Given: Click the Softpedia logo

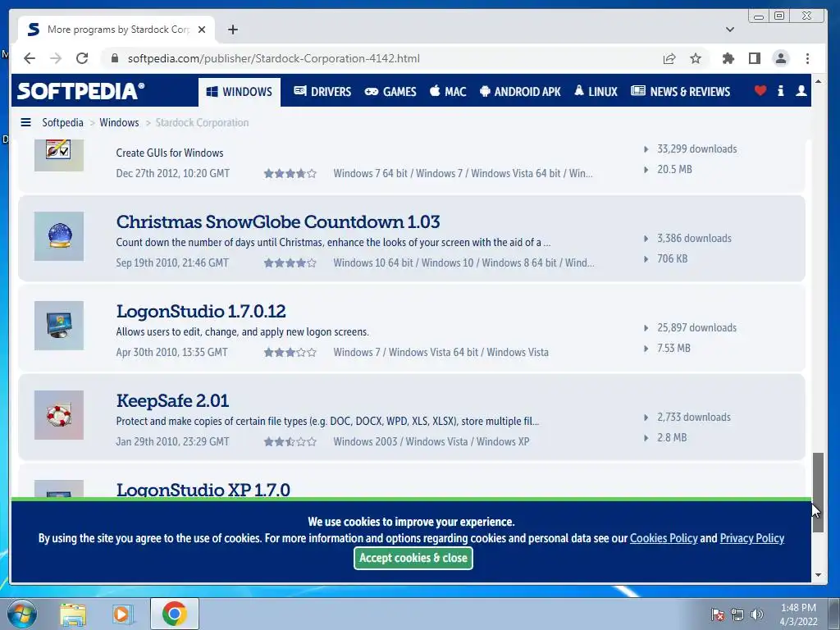Looking at the screenshot, I should point(81,91).
